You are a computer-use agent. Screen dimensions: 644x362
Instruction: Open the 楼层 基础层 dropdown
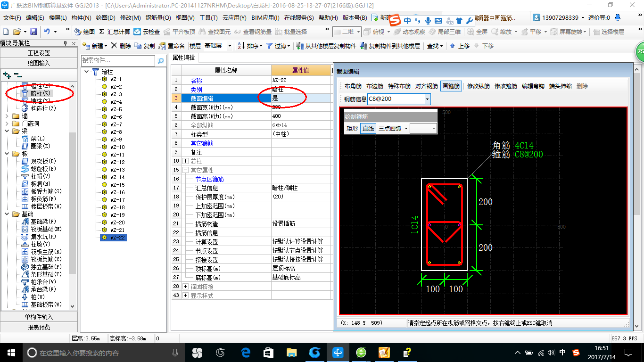[230, 46]
